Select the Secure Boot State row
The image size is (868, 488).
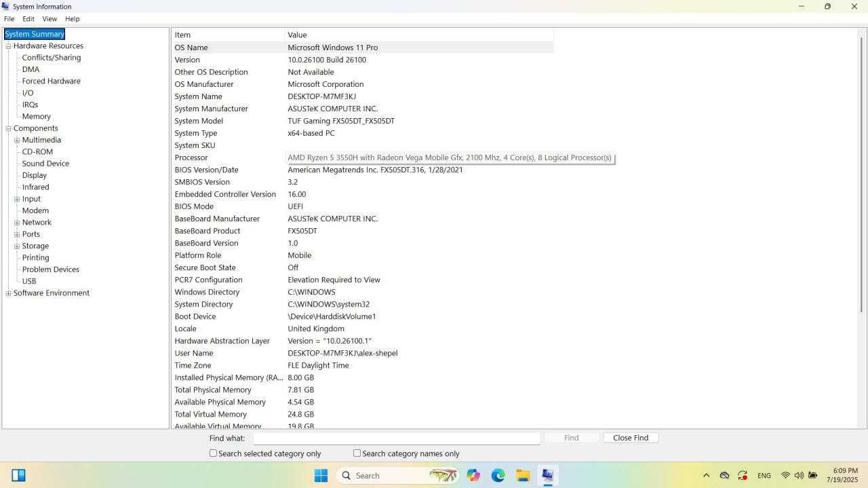pos(363,267)
